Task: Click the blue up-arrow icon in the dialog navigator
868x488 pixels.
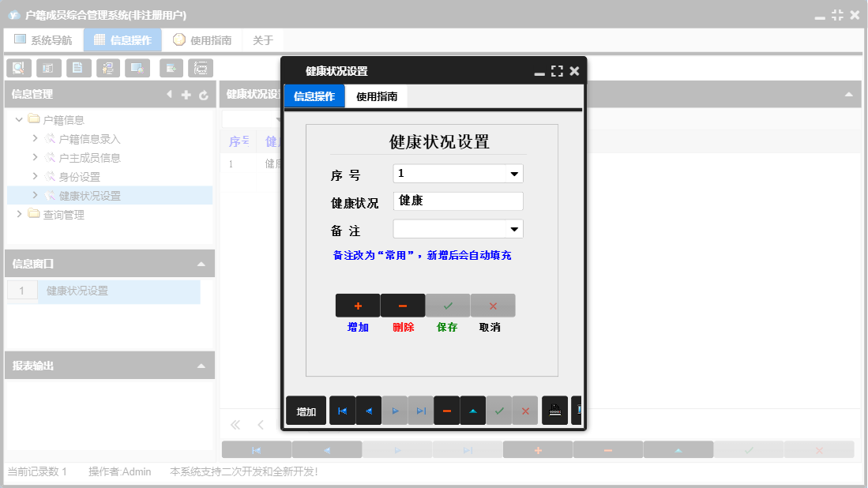Action: pyautogui.click(x=473, y=410)
